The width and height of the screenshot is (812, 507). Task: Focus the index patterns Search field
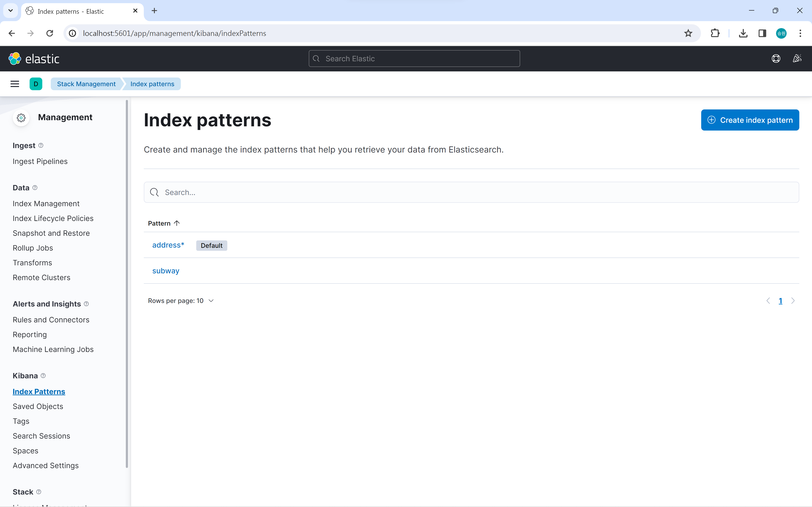pyautogui.click(x=471, y=192)
